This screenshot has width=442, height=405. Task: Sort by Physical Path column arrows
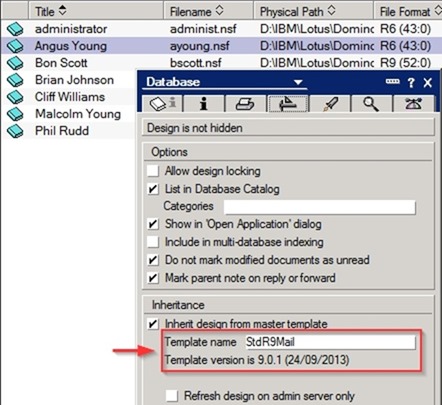[x=331, y=11]
